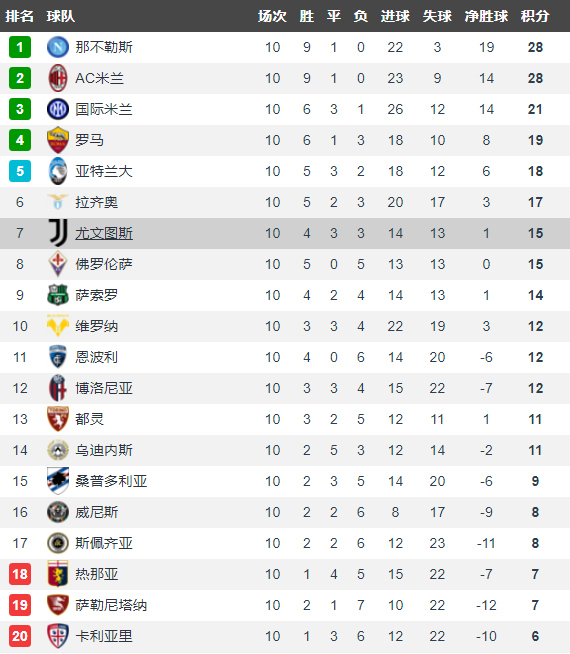This screenshot has width=570, height=654.
Task: Click the Genoa club crest
Action: (x=58, y=574)
